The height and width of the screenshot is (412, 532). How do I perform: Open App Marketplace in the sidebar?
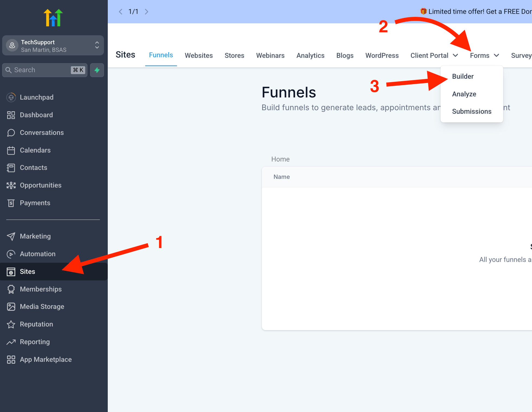(x=54, y=359)
